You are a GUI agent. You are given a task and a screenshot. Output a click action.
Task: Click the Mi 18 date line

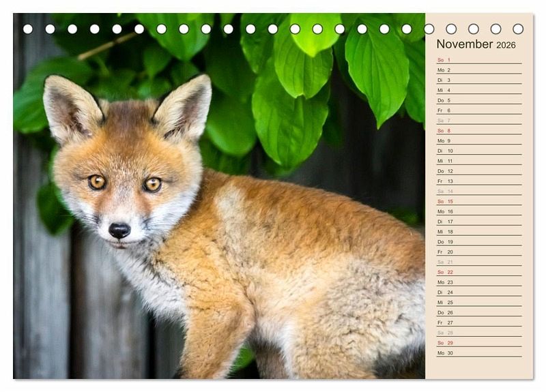click(x=478, y=232)
